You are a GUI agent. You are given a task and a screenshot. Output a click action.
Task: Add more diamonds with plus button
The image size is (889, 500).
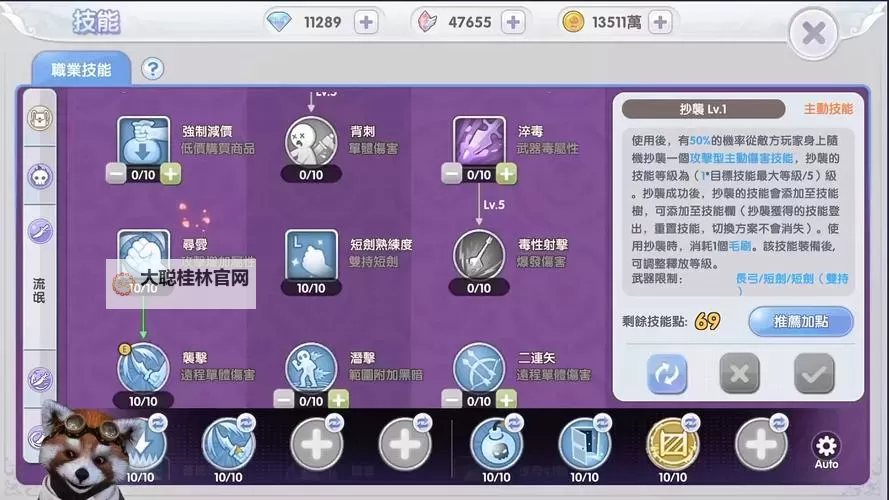pos(366,23)
